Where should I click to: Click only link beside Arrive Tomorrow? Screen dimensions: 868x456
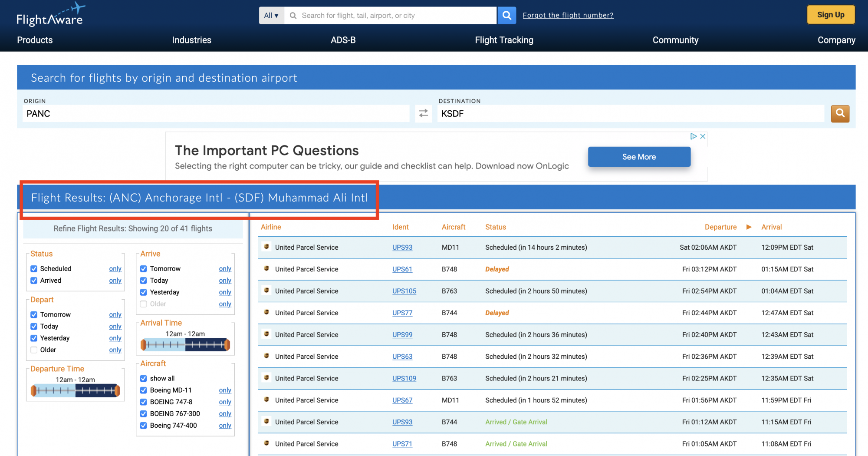click(x=225, y=269)
